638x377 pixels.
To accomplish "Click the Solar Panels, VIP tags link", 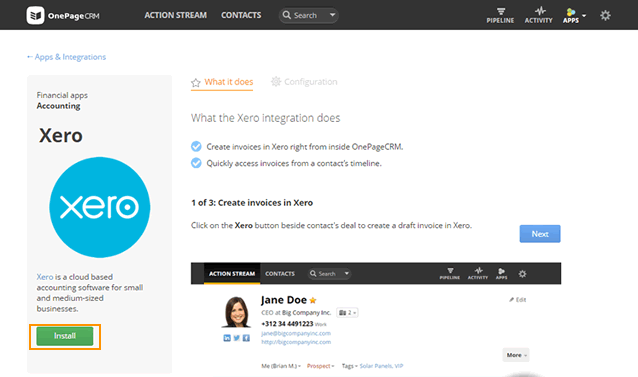I will click(381, 366).
